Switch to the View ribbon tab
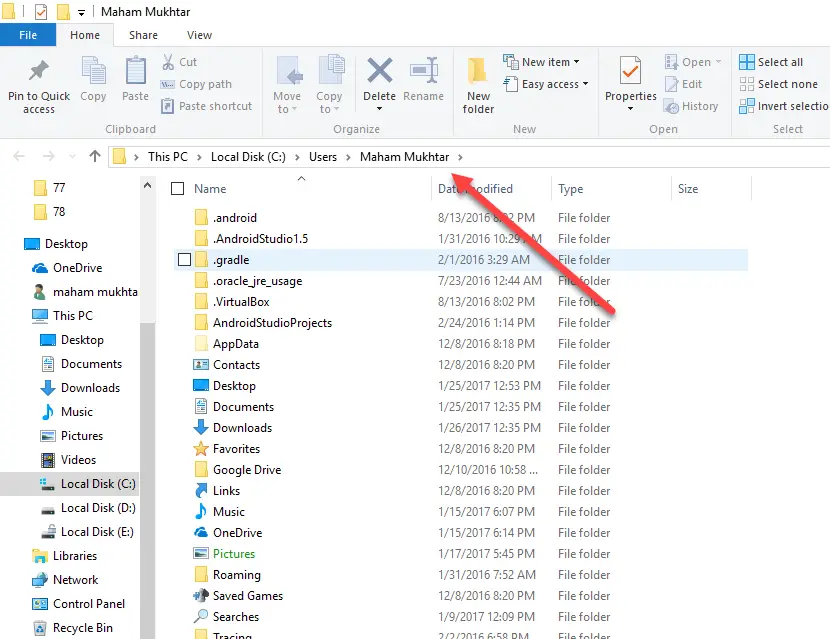 [x=200, y=35]
